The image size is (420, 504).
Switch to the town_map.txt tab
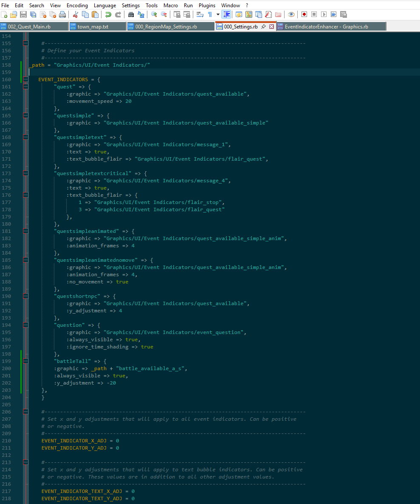(x=93, y=26)
